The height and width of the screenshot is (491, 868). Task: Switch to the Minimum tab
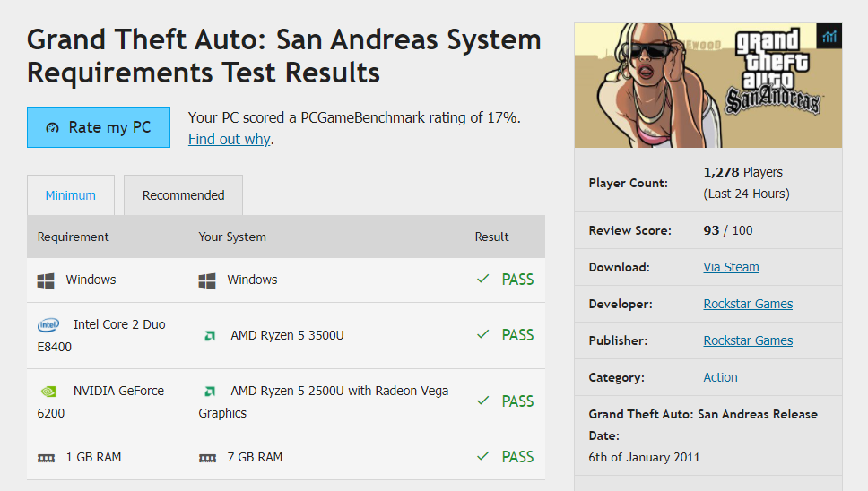click(70, 195)
